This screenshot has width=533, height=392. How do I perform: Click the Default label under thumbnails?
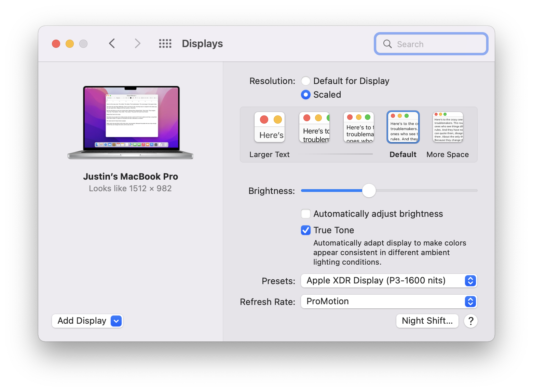coord(403,155)
